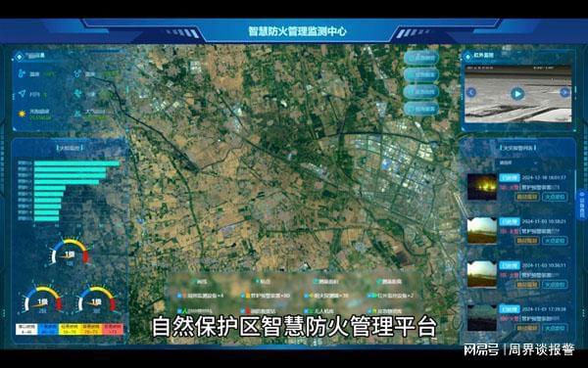Click the lower-left 1级 gauge

[x=42, y=299]
